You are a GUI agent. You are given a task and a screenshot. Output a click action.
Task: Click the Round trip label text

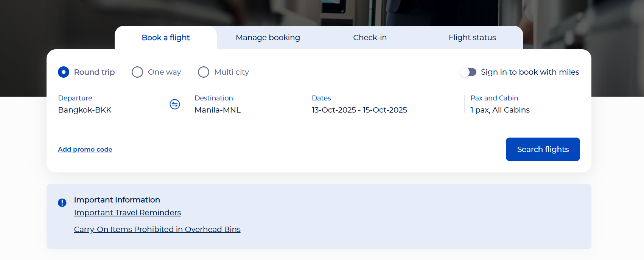click(94, 72)
